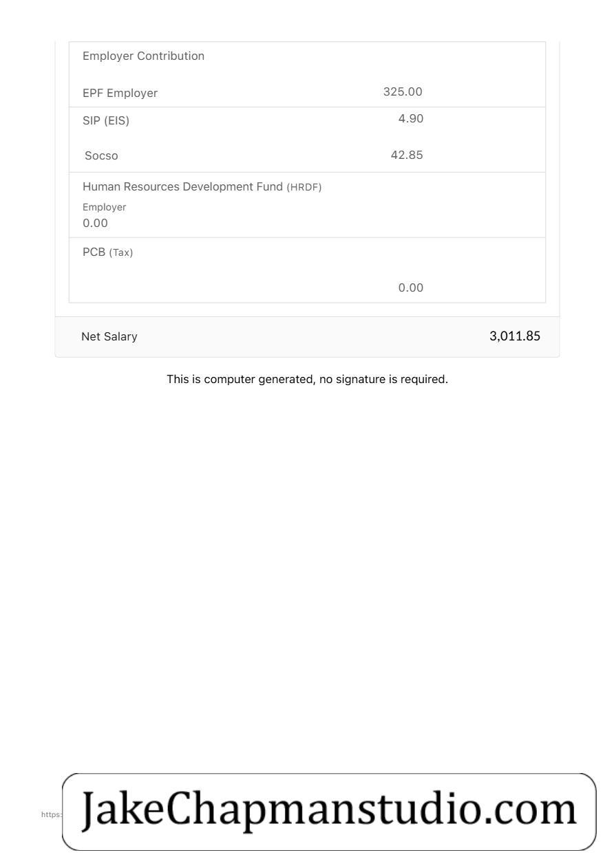Viewport: 614px width, 868px height.
Task: Click the Human Resources Development Fund heading
Action: [182, 186]
